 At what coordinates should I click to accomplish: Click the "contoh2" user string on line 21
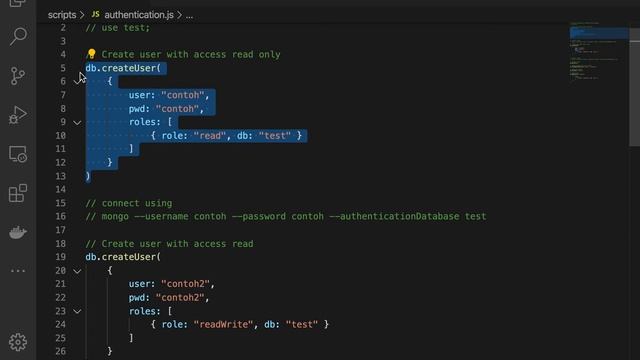[x=185, y=284]
